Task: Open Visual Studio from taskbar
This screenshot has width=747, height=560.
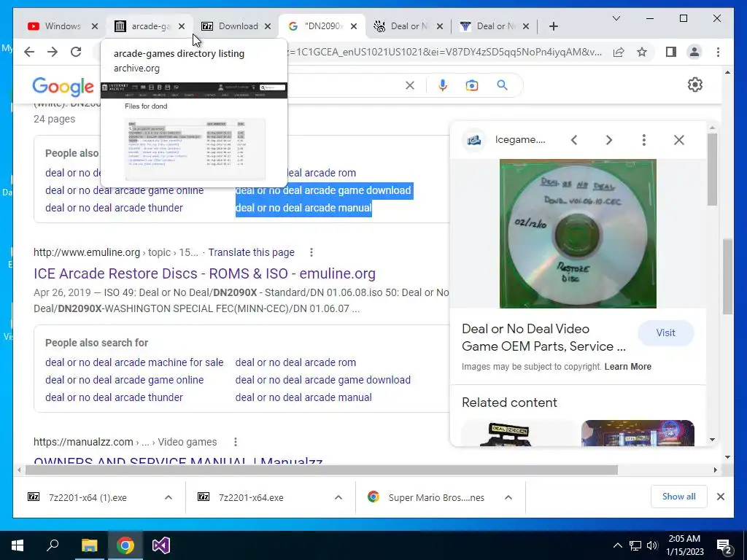Action: point(161,545)
